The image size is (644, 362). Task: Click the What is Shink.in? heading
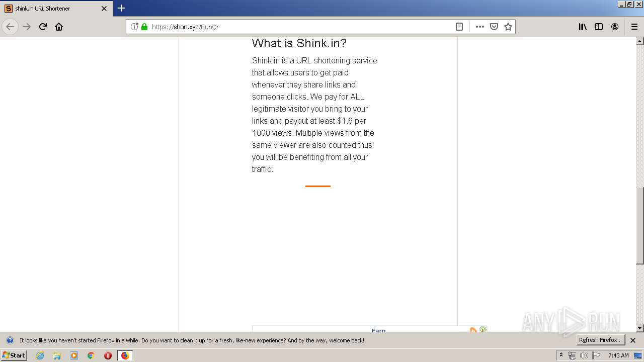(x=299, y=43)
